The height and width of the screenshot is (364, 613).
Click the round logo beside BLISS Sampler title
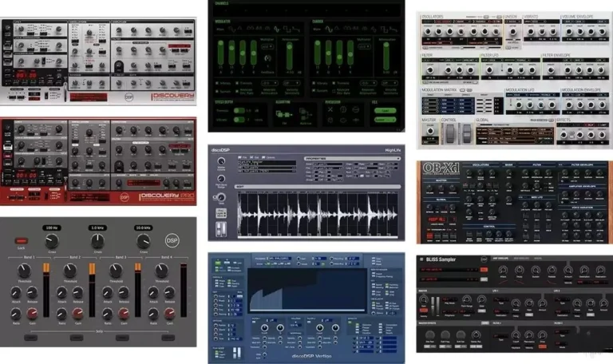click(484, 259)
